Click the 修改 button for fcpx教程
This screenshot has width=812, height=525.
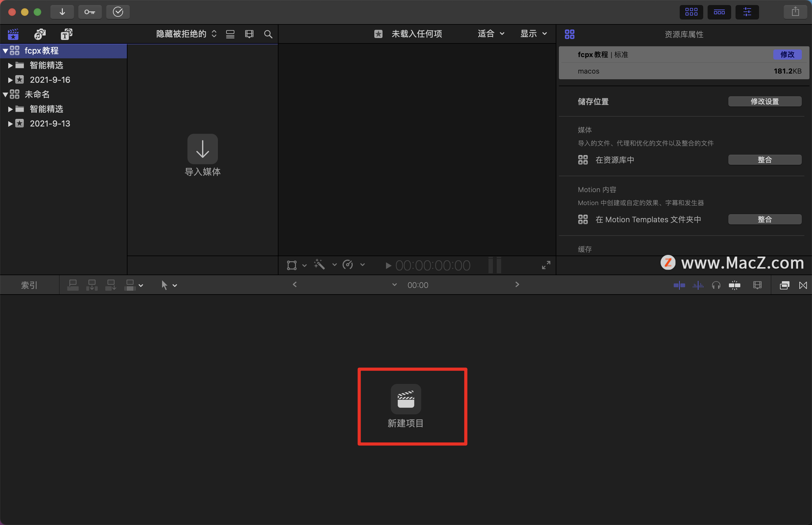[x=787, y=55]
